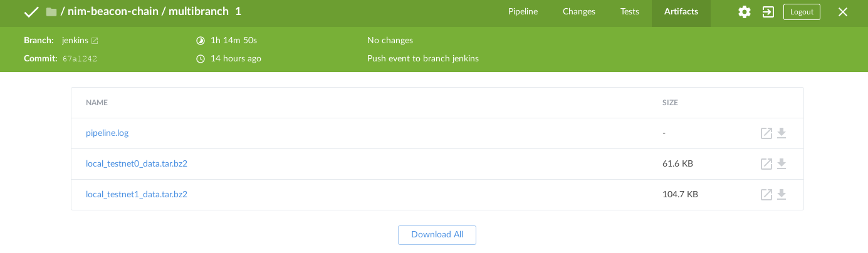868x253 pixels.
Task: Click commit hash 67a1242
Action: [80, 59]
